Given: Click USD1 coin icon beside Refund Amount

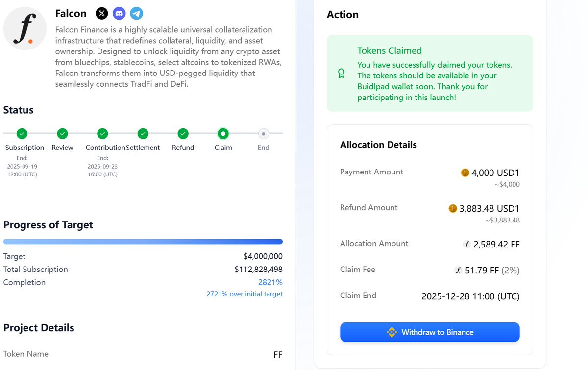Looking at the screenshot, I should tap(453, 209).
